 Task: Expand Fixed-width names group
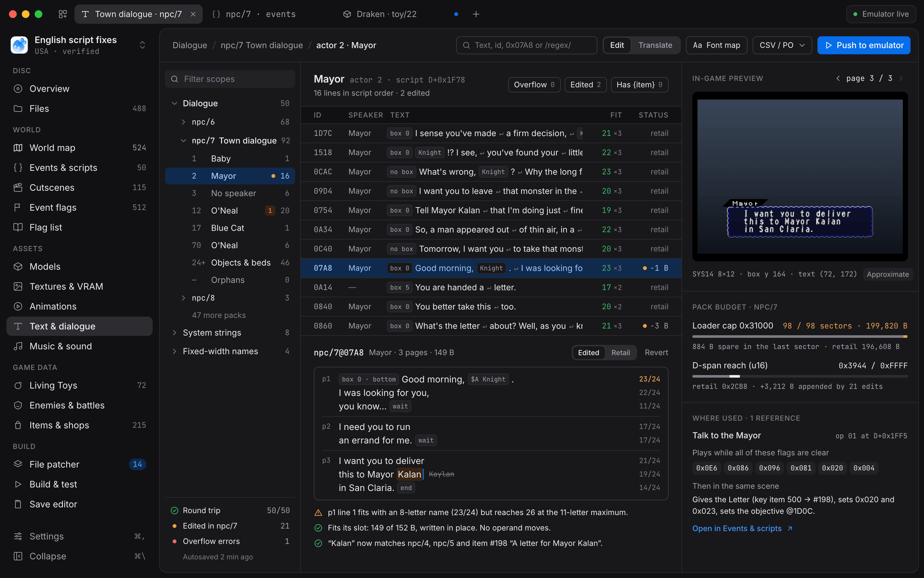coord(175,351)
